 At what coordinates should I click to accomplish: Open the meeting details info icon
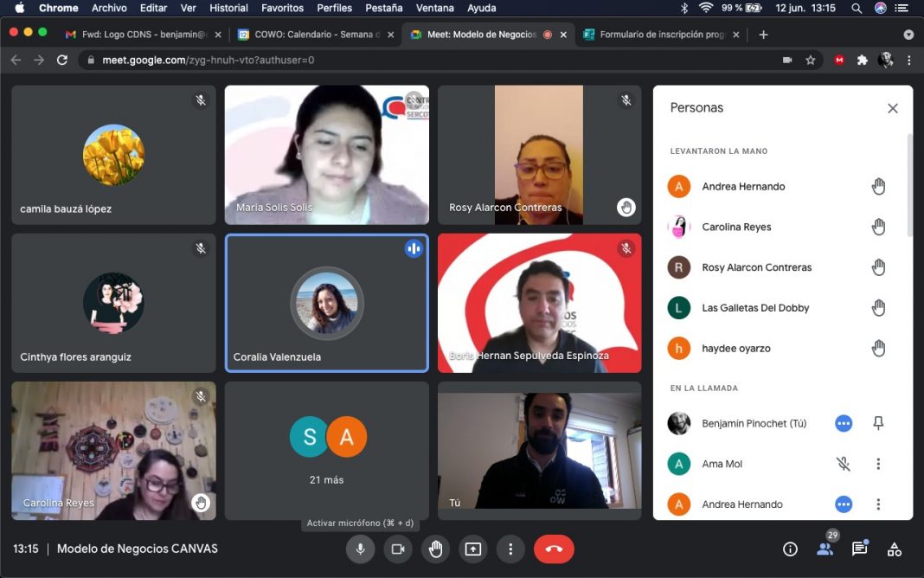click(x=789, y=549)
